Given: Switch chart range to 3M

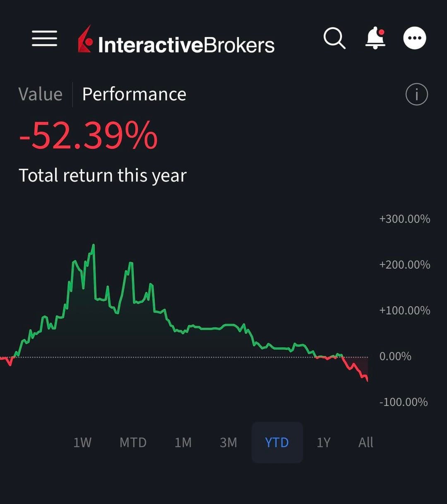Looking at the screenshot, I should (228, 442).
